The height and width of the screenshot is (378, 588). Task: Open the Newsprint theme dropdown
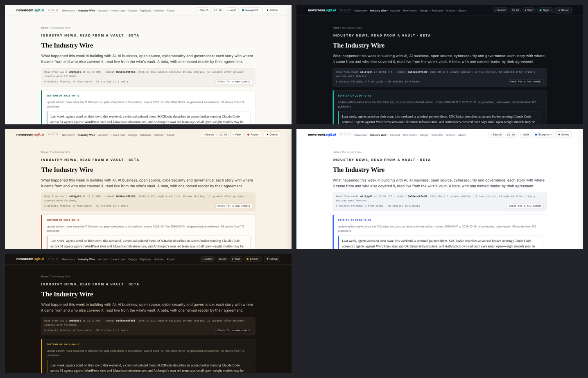(251, 10)
